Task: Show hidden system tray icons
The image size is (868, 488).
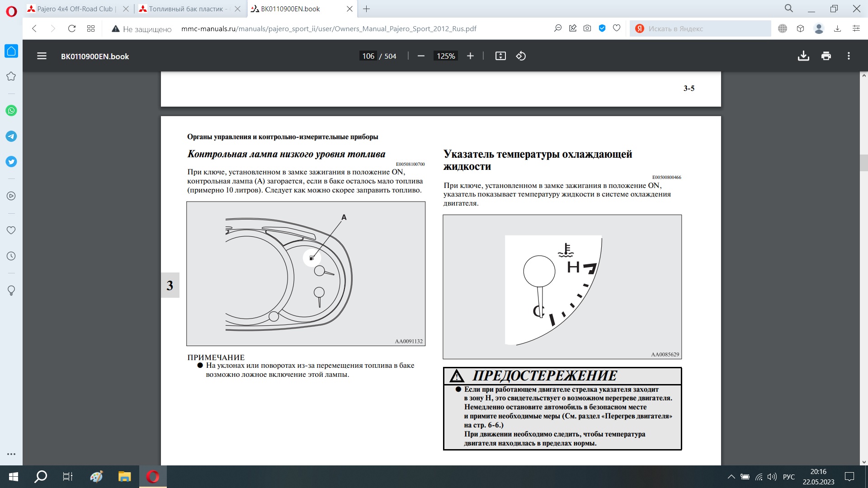Action: pos(731,477)
